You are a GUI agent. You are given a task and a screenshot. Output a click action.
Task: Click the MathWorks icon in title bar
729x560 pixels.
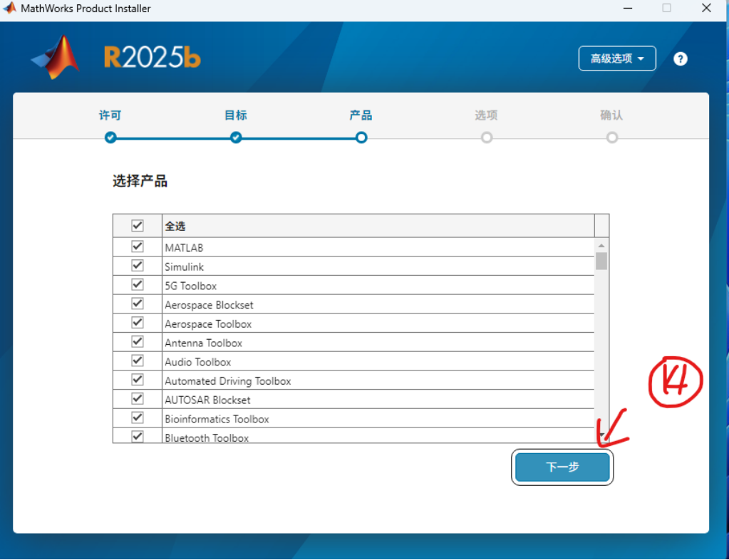tap(9, 8)
